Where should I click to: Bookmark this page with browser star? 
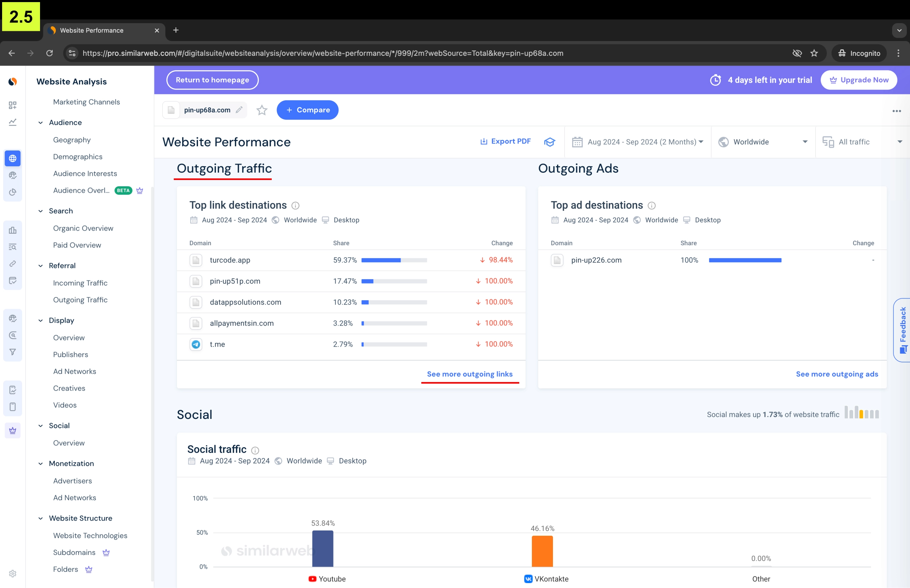814,53
